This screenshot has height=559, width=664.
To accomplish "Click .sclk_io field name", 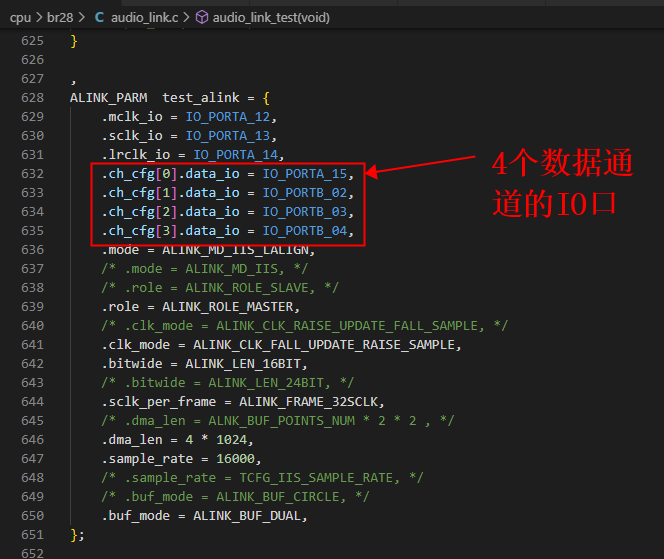I will pyautogui.click(x=132, y=136).
